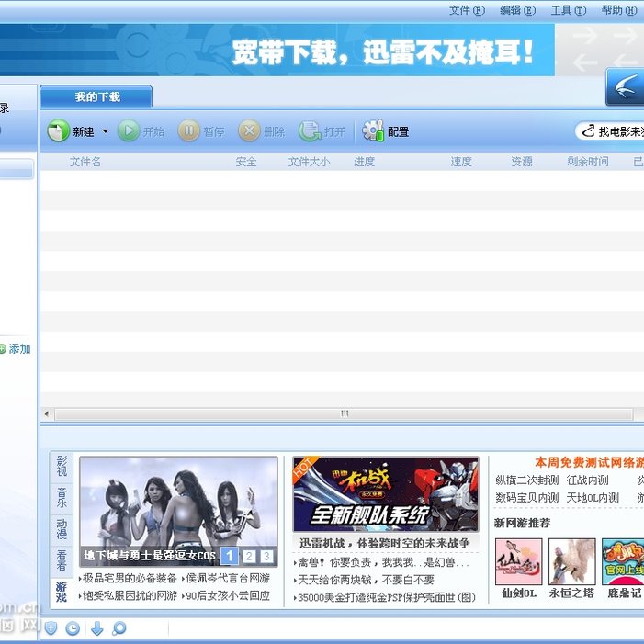
Task: Open the 迅雷机战，体验跨时空的未来战争 headline
Action: click(x=385, y=543)
